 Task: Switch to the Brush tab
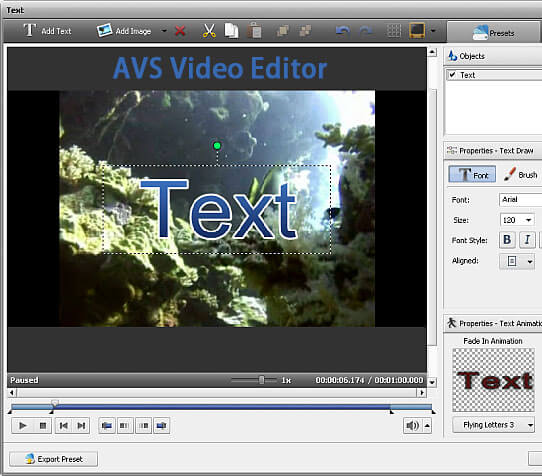click(x=520, y=174)
